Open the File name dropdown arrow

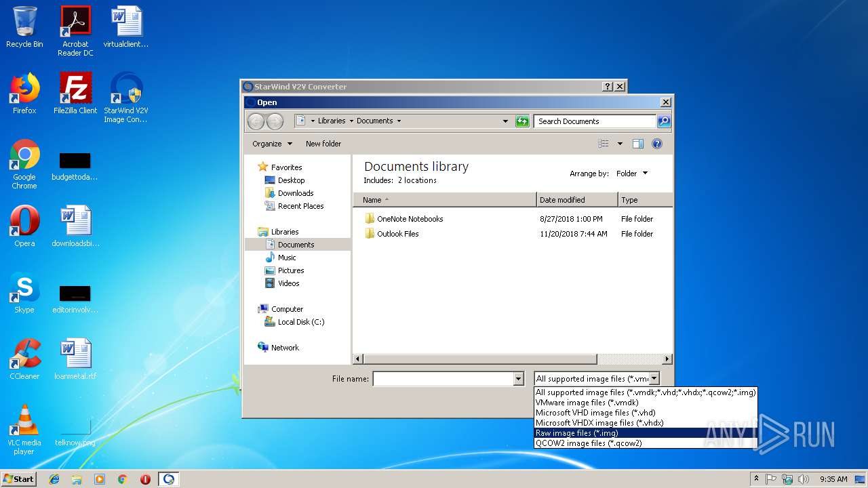tap(519, 379)
